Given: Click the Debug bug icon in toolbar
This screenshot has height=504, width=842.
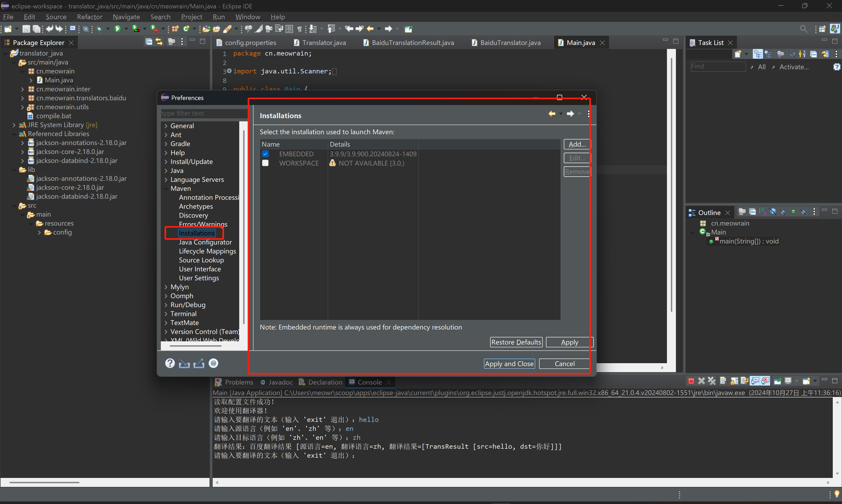Looking at the screenshot, I should tap(99, 29).
